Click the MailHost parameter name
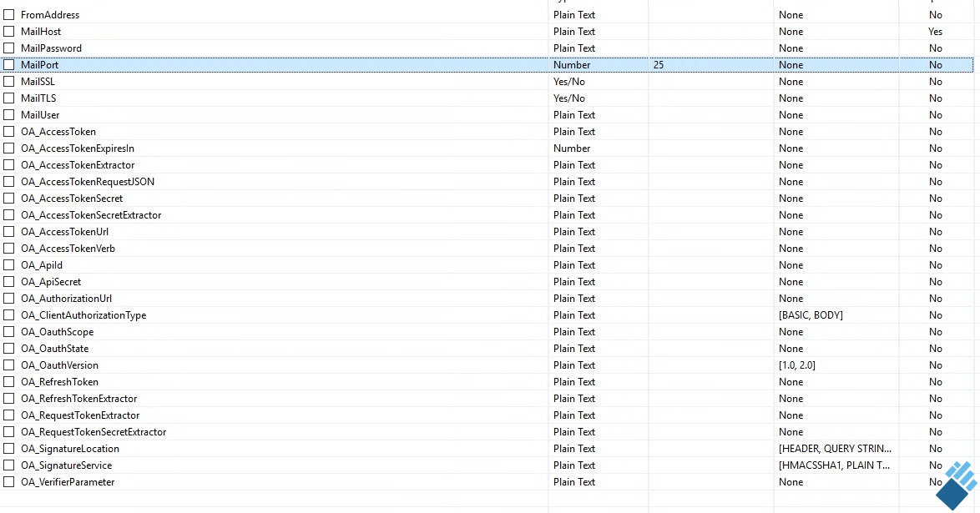980x513 pixels. click(x=41, y=31)
